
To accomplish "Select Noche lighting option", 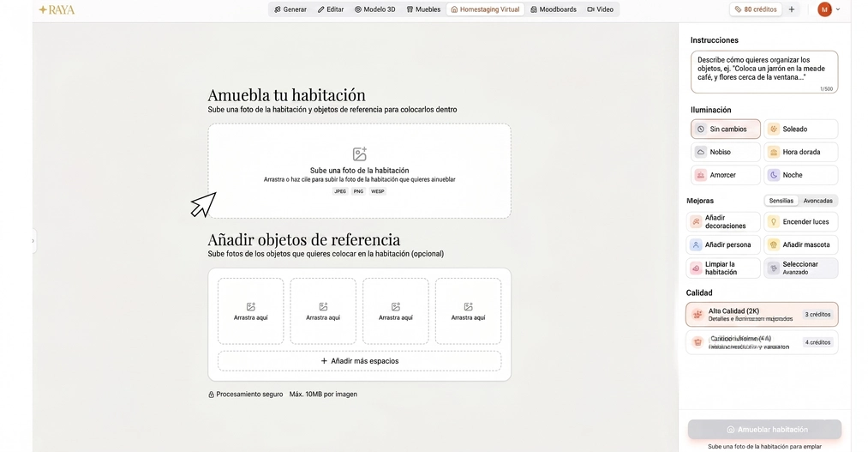I will pos(801,175).
